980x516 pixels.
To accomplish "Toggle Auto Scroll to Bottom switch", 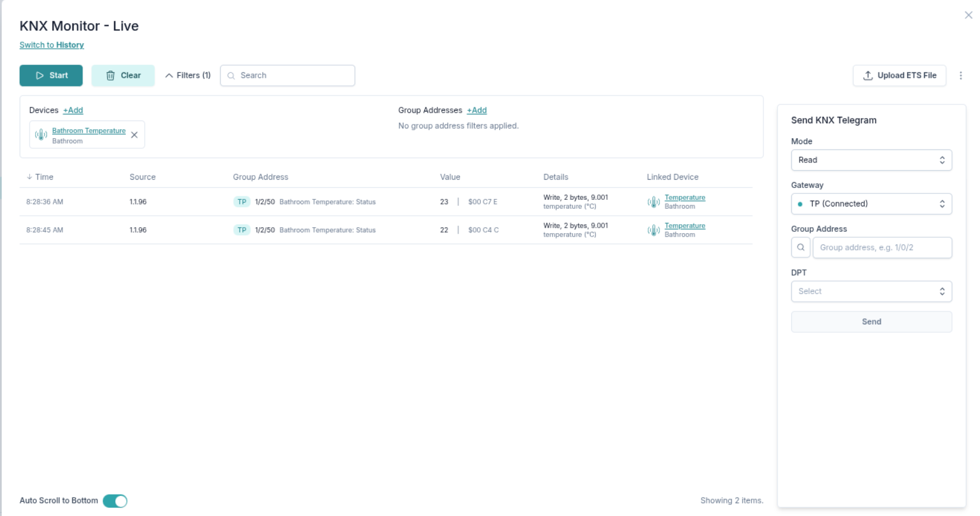I will point(115,501).
